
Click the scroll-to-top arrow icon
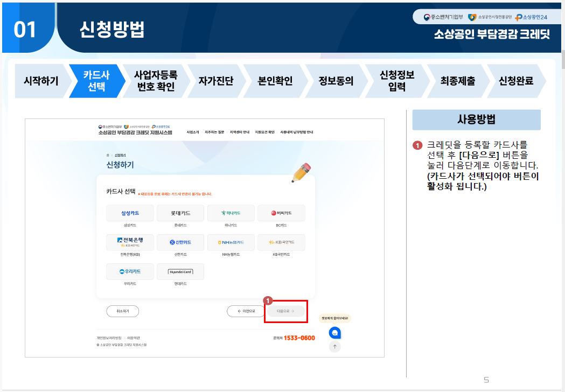tap(335, 347)
